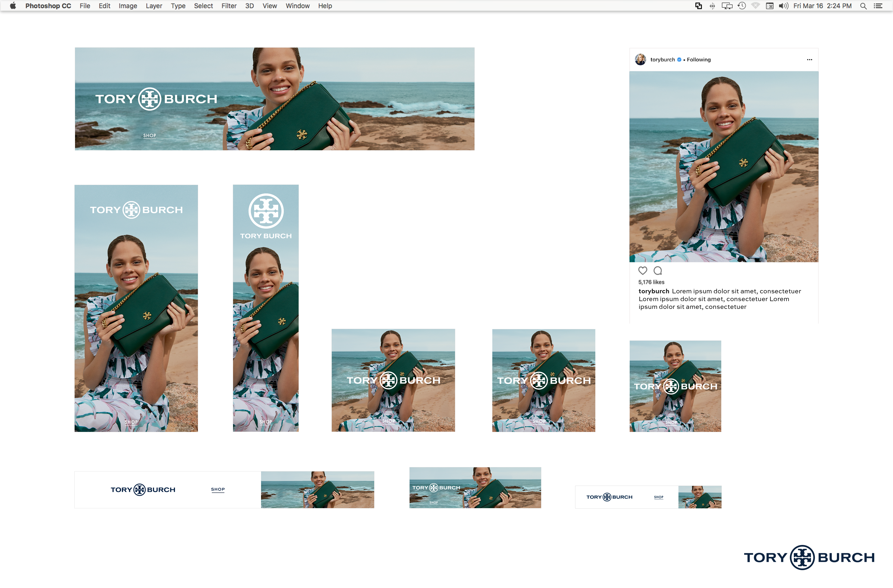The height and width of the screenshot is (588, 893).
Task: Open the three-dot more options menu
Action: (x=809, y=60)
